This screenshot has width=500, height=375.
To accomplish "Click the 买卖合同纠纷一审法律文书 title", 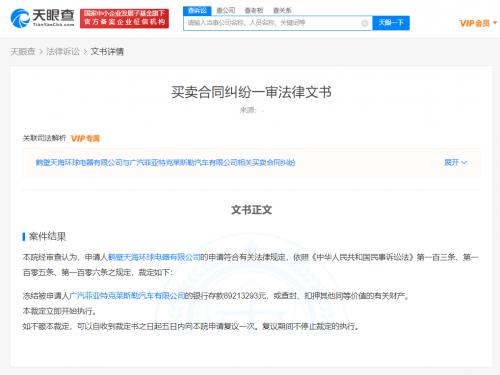I will (251, 92).
